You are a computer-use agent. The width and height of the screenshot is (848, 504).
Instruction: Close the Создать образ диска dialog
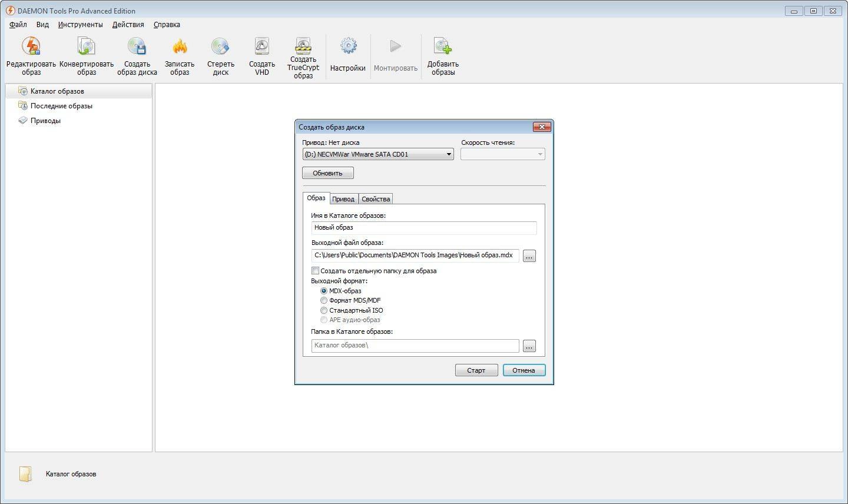pyautogui.click(x=542, y=127)
